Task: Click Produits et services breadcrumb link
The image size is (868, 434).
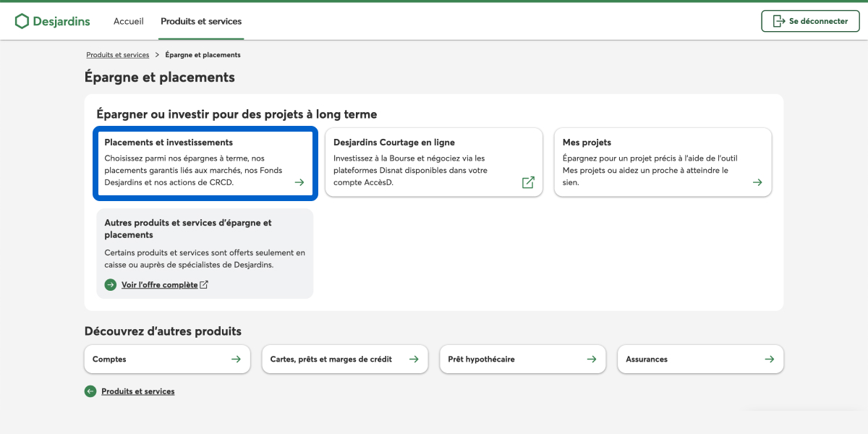Action: coord(117,55)
